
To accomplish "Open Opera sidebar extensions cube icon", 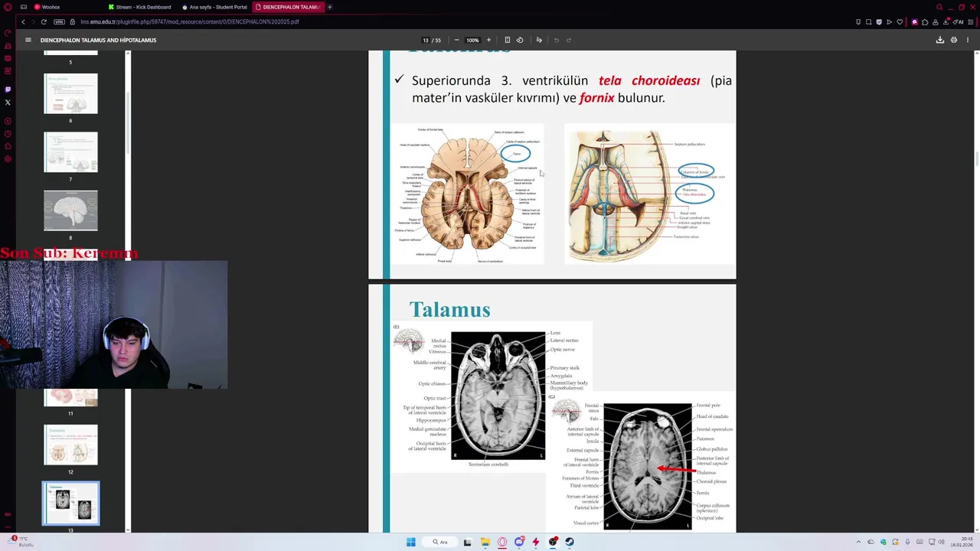I will pos(8,147).
